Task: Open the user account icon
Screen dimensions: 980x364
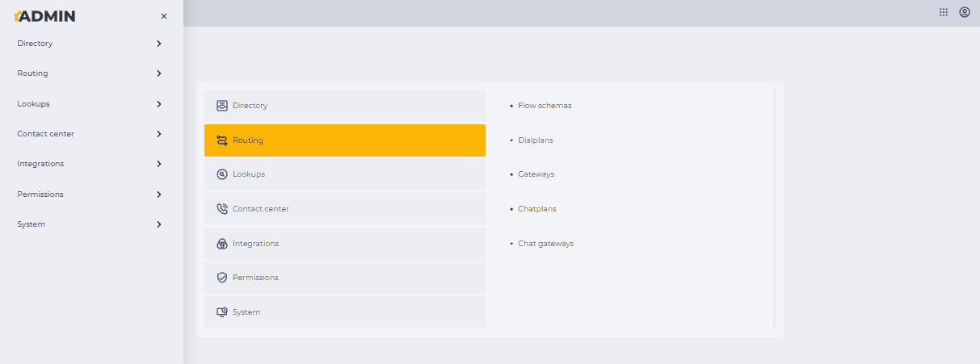Action: pyautogui.click(x=965, y=13)
